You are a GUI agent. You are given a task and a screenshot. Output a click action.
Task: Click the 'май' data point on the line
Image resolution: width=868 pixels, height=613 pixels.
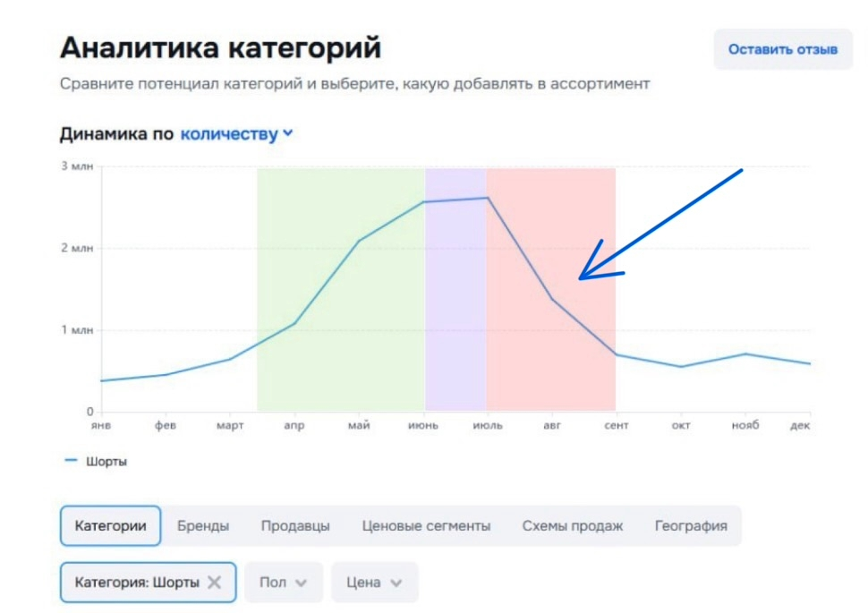(x=360, y=240)
